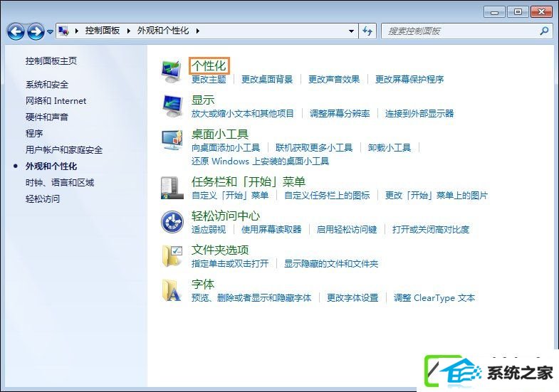The width and height of the screenshot is (559, 392).
Task: Select 轻松访问 in sidebar
Action: 43,198
